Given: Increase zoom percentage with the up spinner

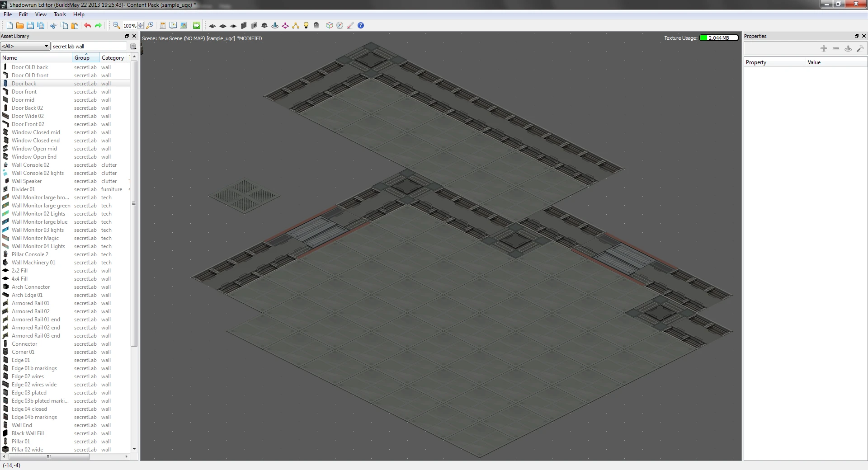Looking at the screenshot, I should [x=141, y=24].
